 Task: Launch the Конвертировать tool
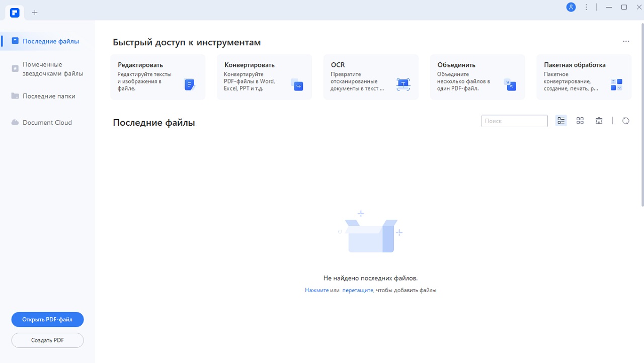pyautogui.click(x=264, y=76)
